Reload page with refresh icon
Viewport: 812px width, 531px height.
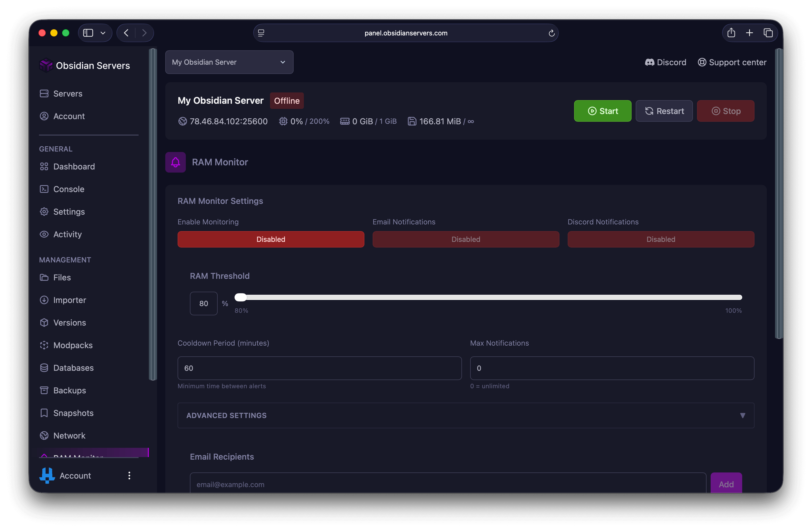[x=551, y=33]
